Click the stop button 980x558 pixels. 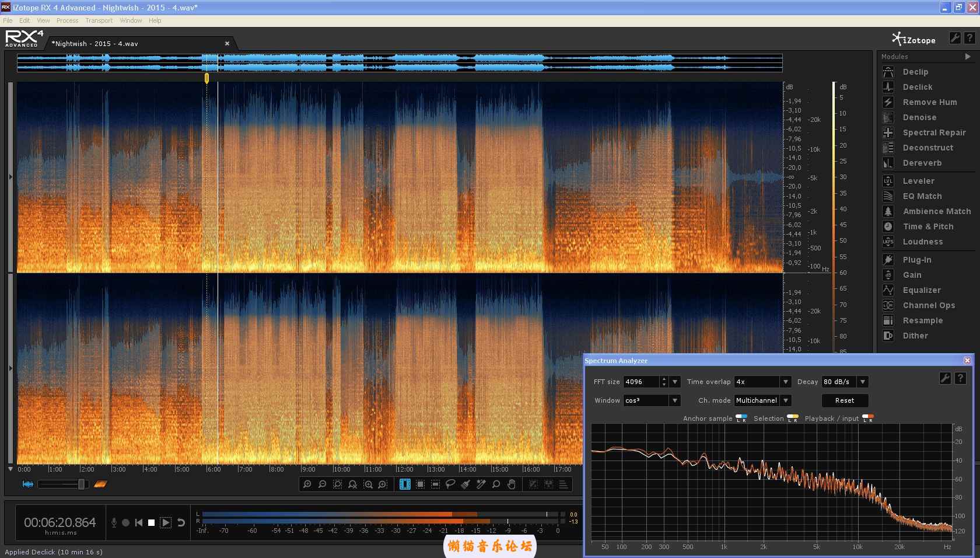[151, 522]
